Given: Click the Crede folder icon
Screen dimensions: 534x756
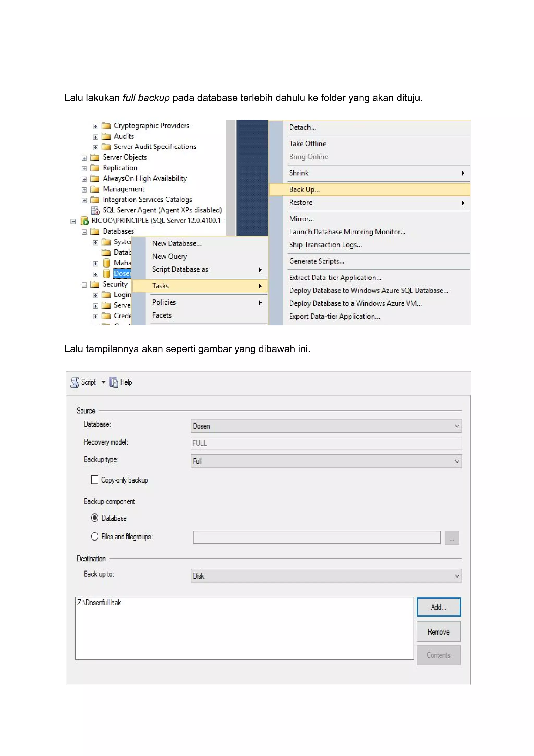Looking at the screenshot, I should 106,316.
